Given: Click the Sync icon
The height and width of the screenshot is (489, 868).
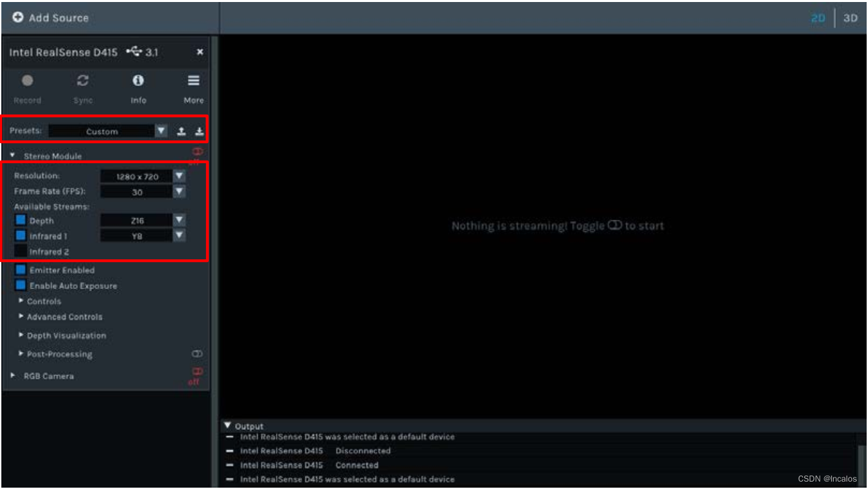Looking at the screenshot, I should pos(83,81).
